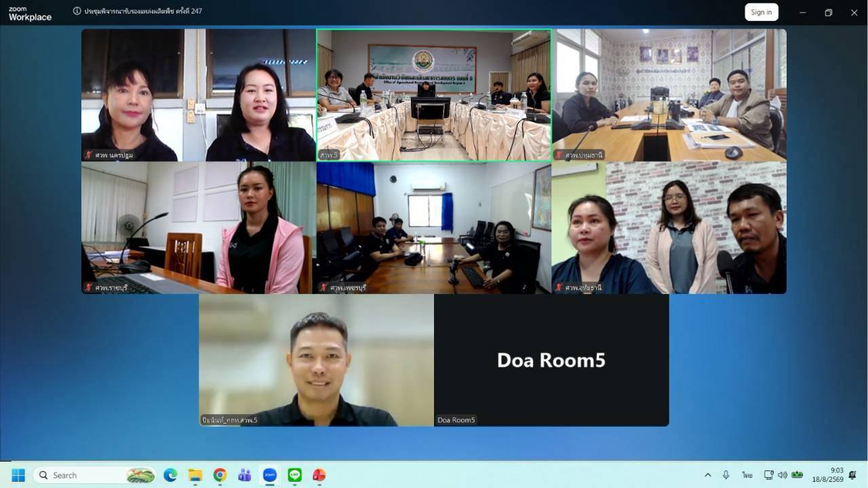The width and height of the screenshot is (868, 488).
Task: Open LINE app from taskbar
Action: pos(294,475)
